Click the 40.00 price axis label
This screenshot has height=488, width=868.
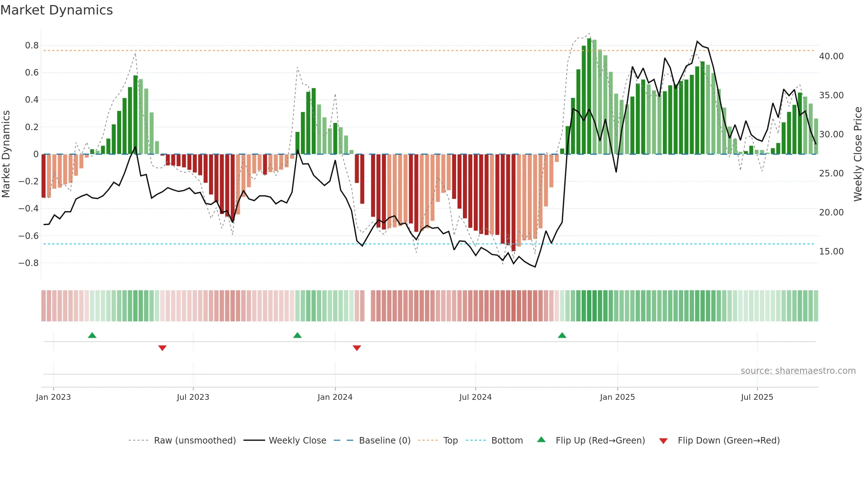point(831,56)
